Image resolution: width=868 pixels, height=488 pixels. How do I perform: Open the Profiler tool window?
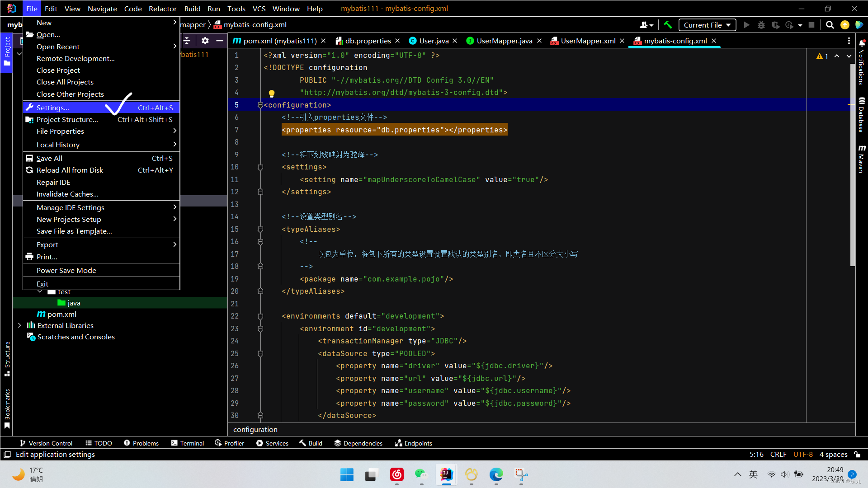tap(230, 443)
